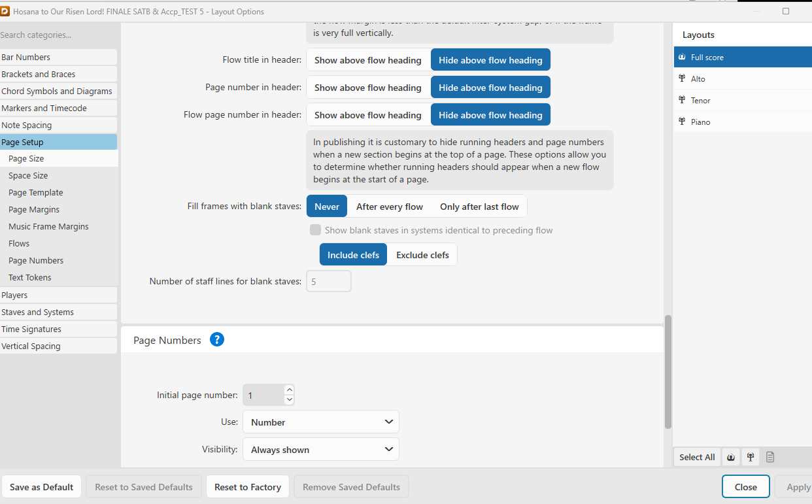
Task: Click select all part layouts icon
Action: pos(751,457)
